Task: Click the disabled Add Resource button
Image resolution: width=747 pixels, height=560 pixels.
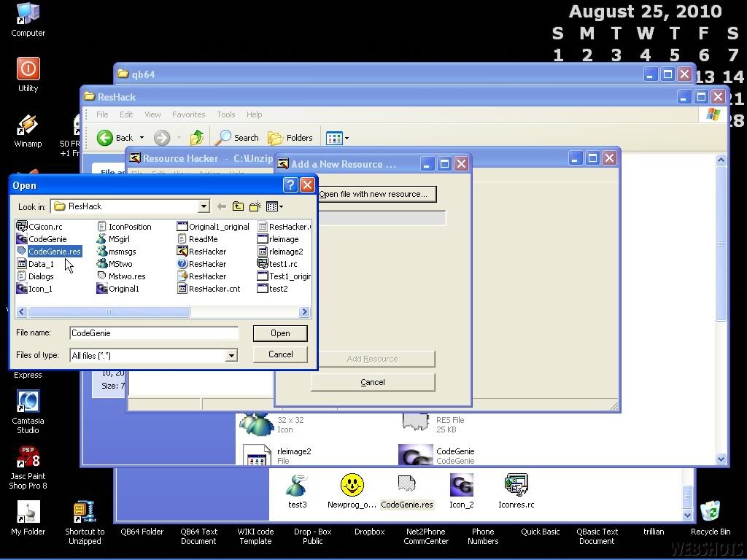Action: 373,359
